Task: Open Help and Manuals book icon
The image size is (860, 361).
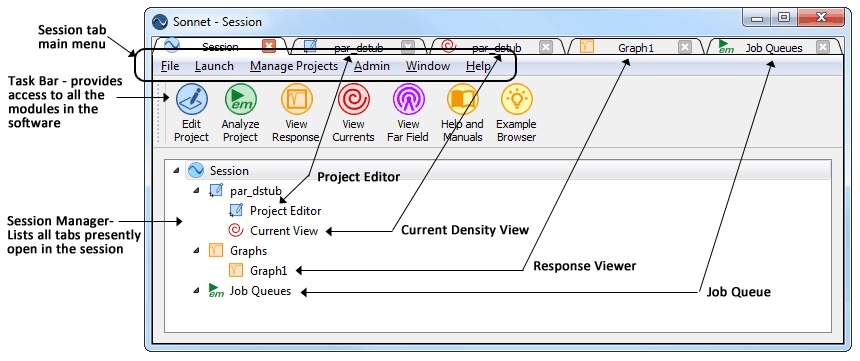Action: tap(462, 99)
